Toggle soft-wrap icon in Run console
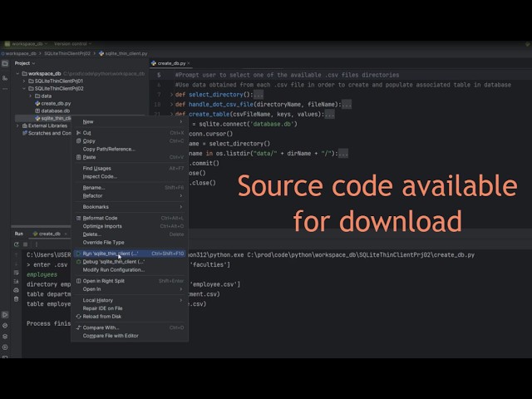 point(17,273)
